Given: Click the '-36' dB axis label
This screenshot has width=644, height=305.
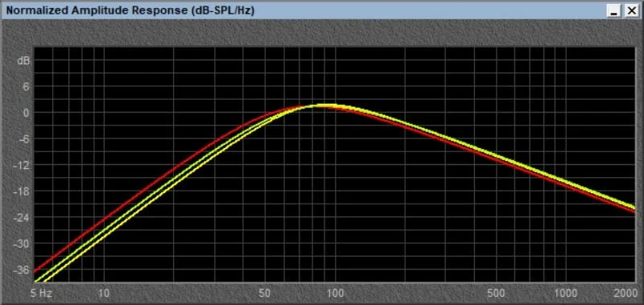Looking at the screenshot, I should [x=22, y=270].
